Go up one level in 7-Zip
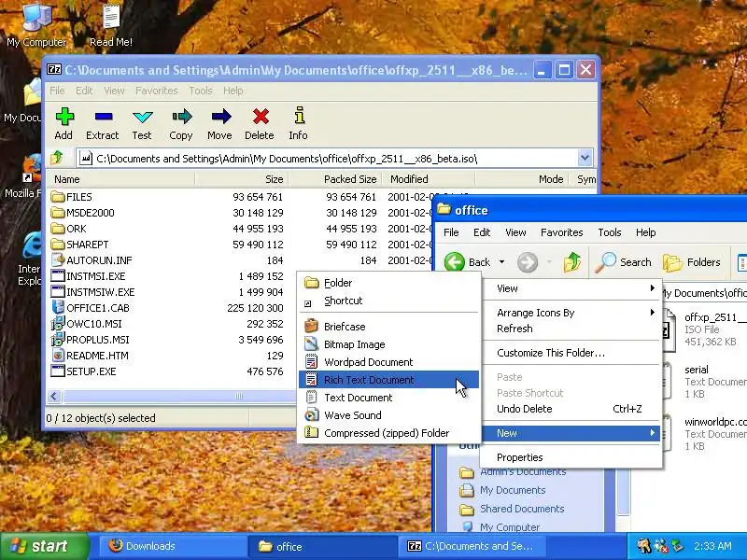The image size is (747, 560). coord(57,158)
